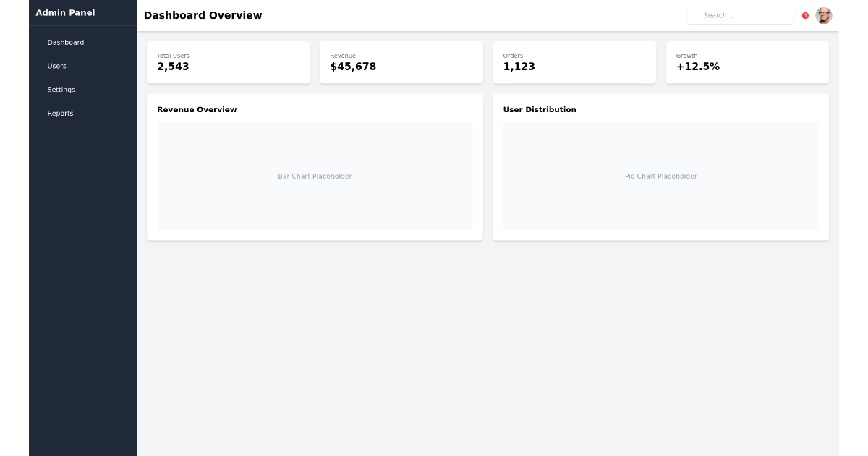Select Dashboard in the sidebar
This screenshot has width=868, height=456.
(x=65, y=42)
